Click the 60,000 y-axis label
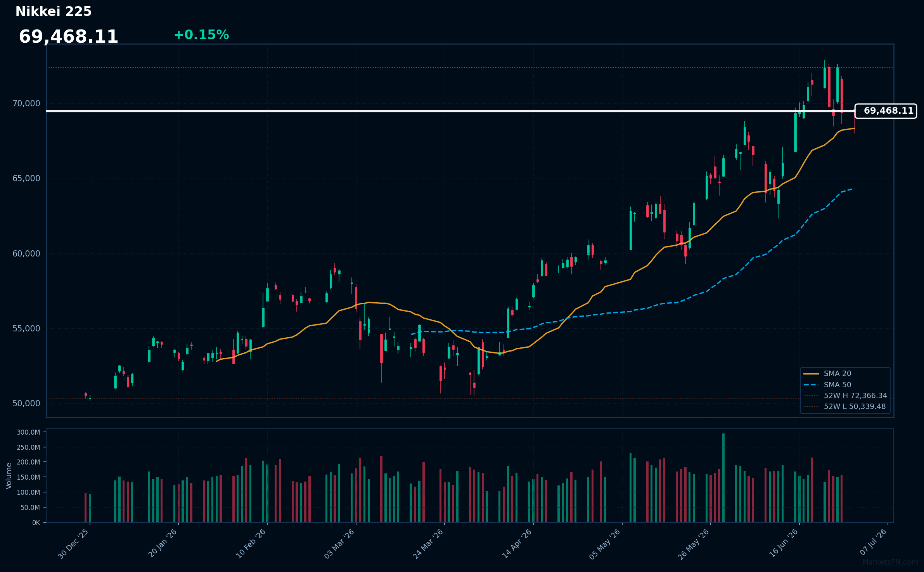924x572 pixels. click(x=26, y=254)
